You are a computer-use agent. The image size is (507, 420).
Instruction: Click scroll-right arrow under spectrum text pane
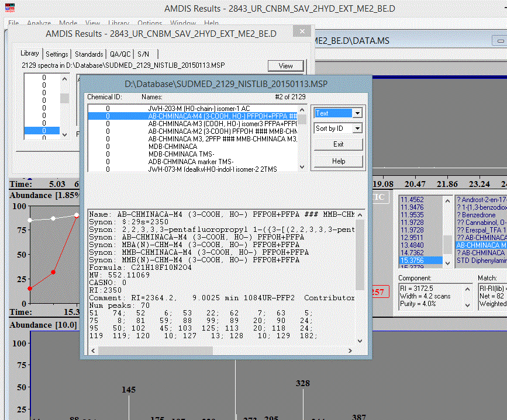pos(350,350)
